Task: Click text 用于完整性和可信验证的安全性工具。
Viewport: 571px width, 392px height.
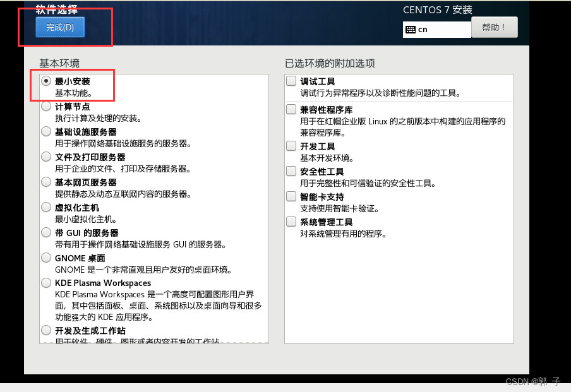Action: [368, 183]
